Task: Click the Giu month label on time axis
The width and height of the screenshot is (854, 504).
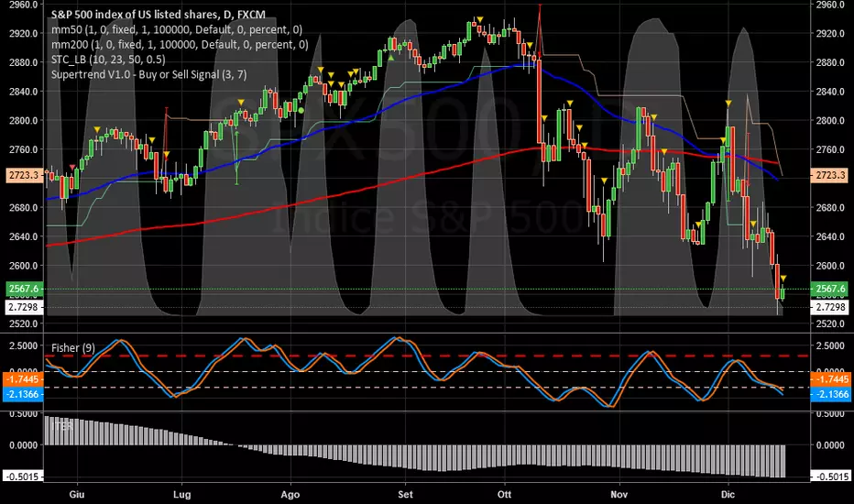Action: tap(77, 495)
